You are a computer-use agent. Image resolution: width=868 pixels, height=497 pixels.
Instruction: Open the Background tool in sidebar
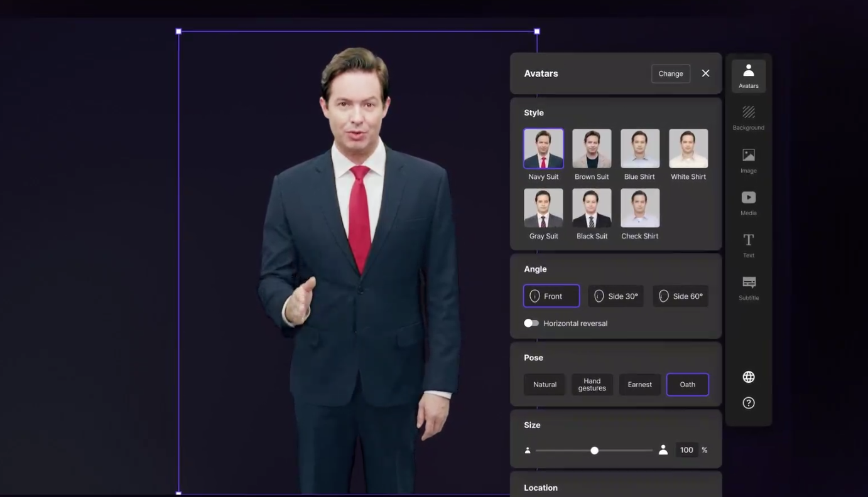[748, 117]
